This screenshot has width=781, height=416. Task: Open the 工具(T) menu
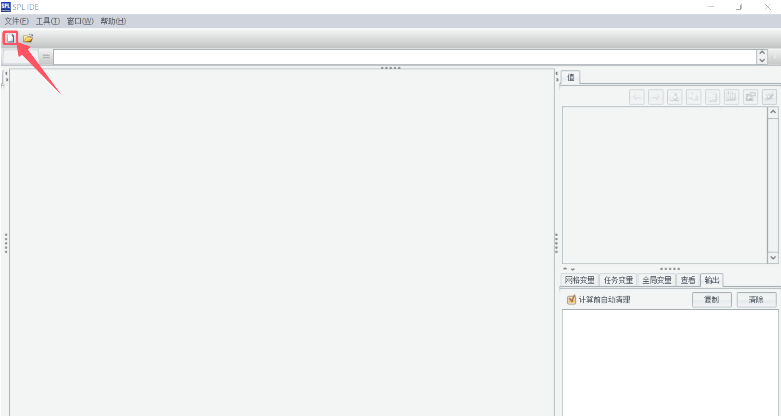coord(48,21)
